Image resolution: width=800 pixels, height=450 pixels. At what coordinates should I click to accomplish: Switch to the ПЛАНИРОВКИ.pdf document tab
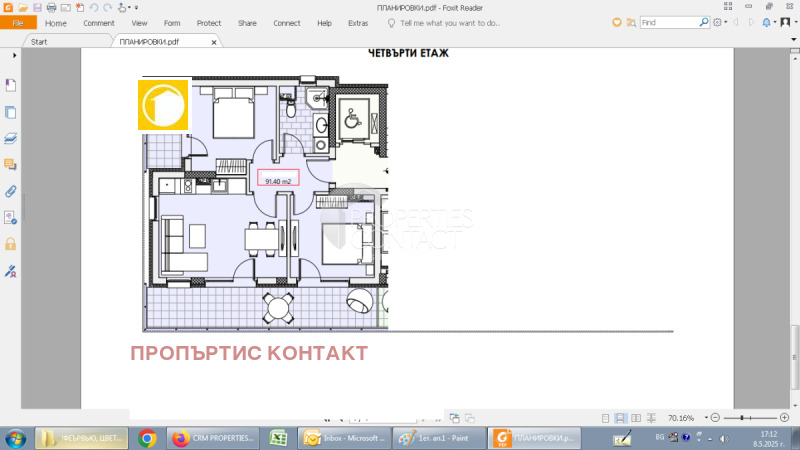tap(149, 42)
